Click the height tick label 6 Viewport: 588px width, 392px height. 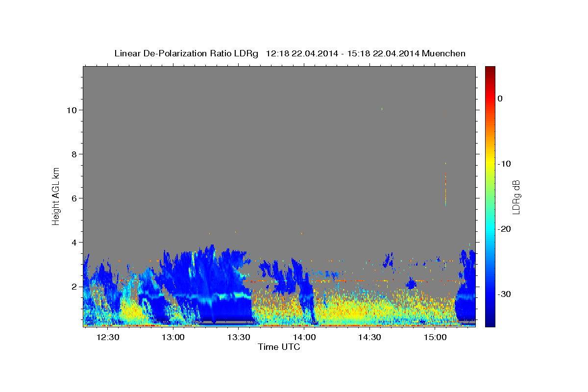[x=74, y=198]
